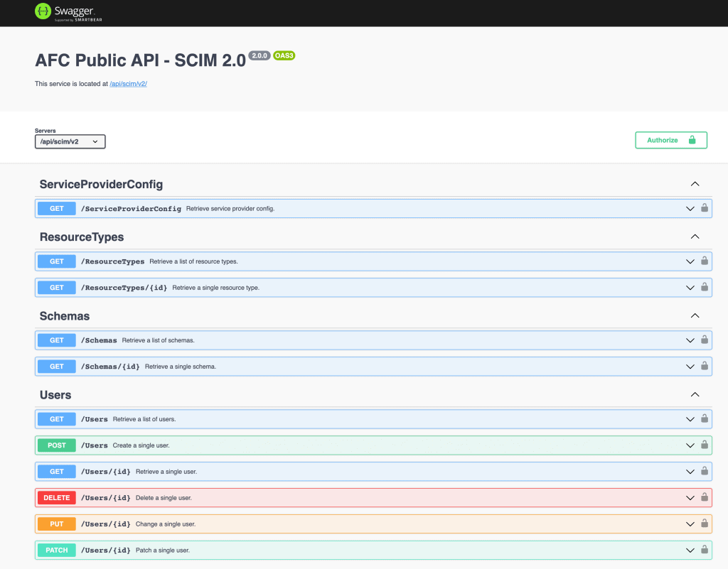Click the POST method button for /Users

[x=57, y=445]
